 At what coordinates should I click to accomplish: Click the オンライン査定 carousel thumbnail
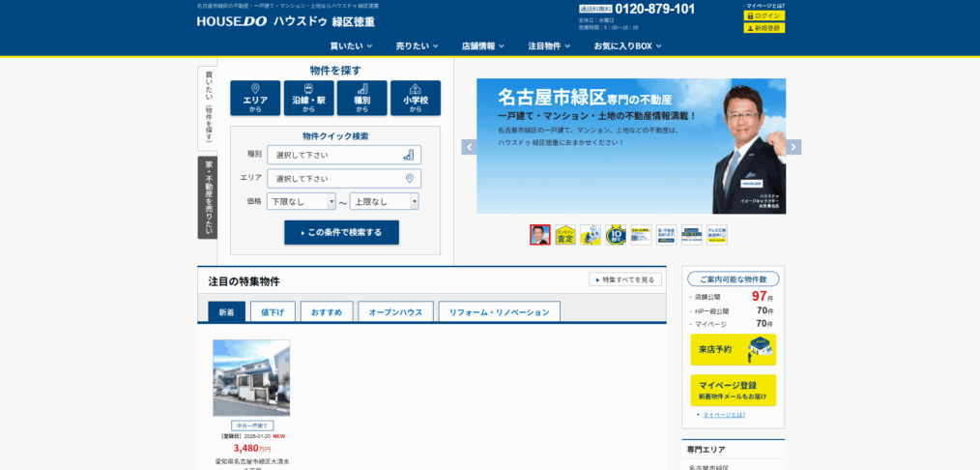tap(565, 235)
